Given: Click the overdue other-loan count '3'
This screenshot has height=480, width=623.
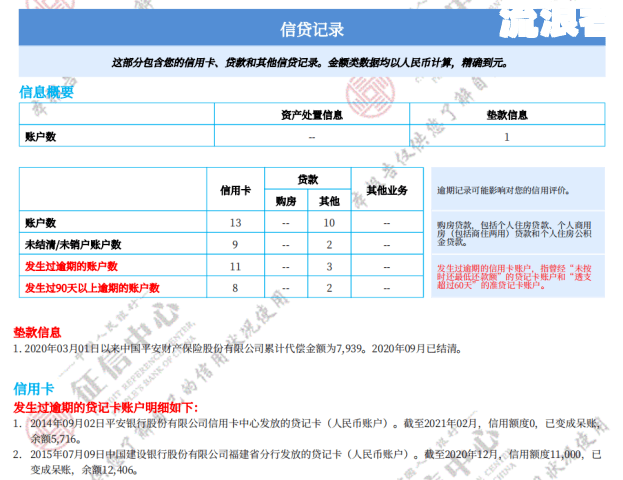Looking at the screenshot, I should pyautogui.click(x=329, y=267).
